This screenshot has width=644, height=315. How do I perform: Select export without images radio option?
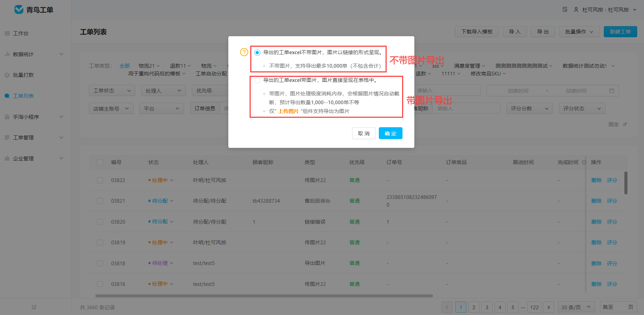(x=257, y=52)
